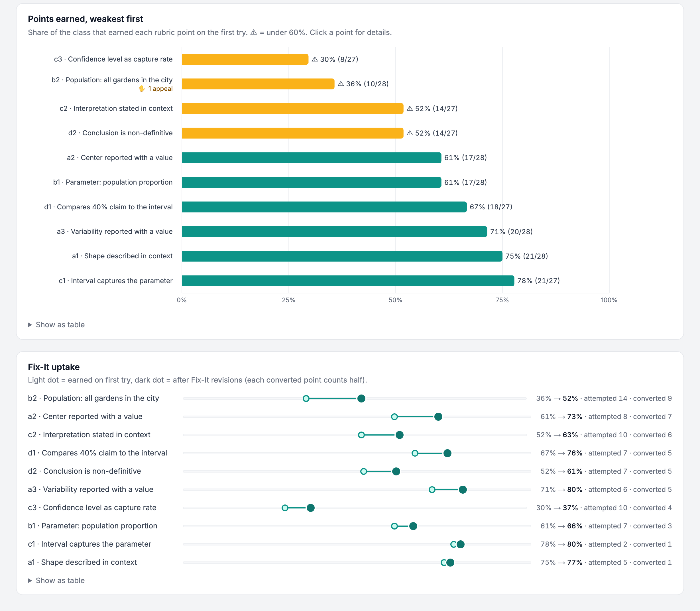
Task: Click the '67% (18/27)' bar value label
Action: tap(491, 207)
